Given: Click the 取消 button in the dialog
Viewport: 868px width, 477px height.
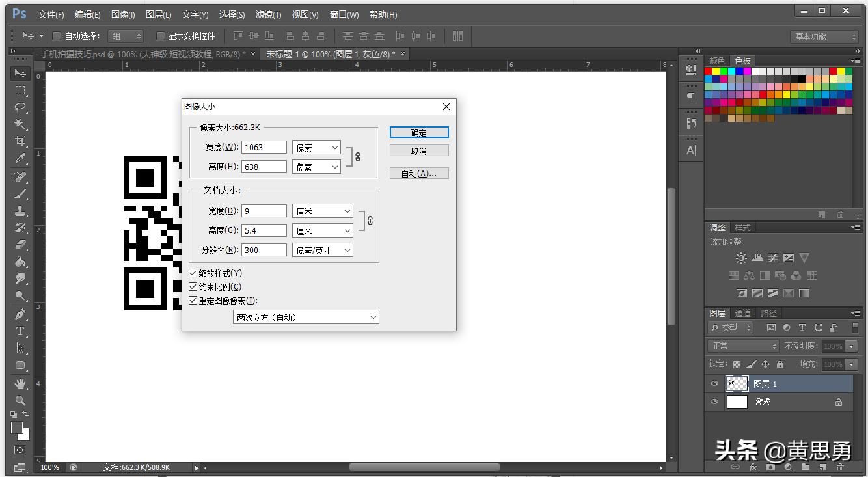Looking at the screenshot, I should click(x=419, y=150).
